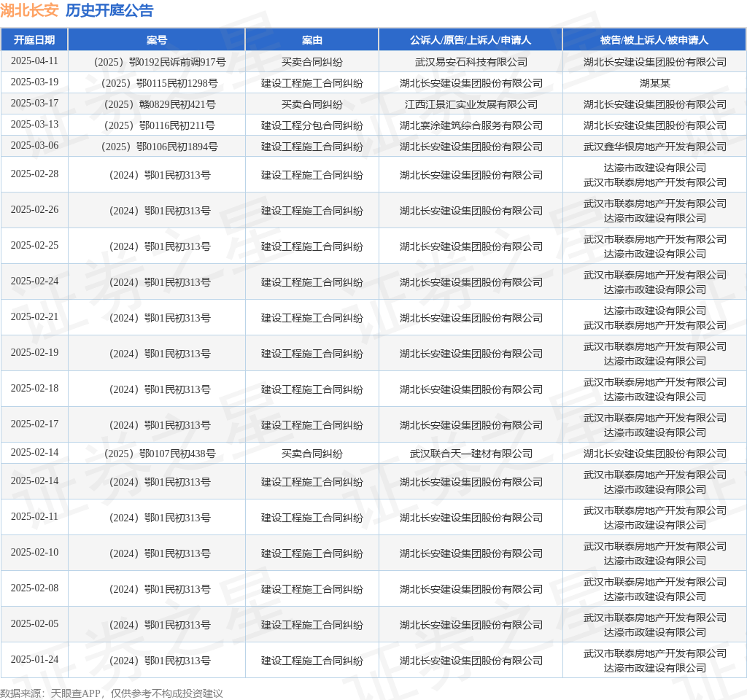The image size is (747, 700).
Task: Click case number (2025)鄂0115民初1298号
Action: pos(160,83)
